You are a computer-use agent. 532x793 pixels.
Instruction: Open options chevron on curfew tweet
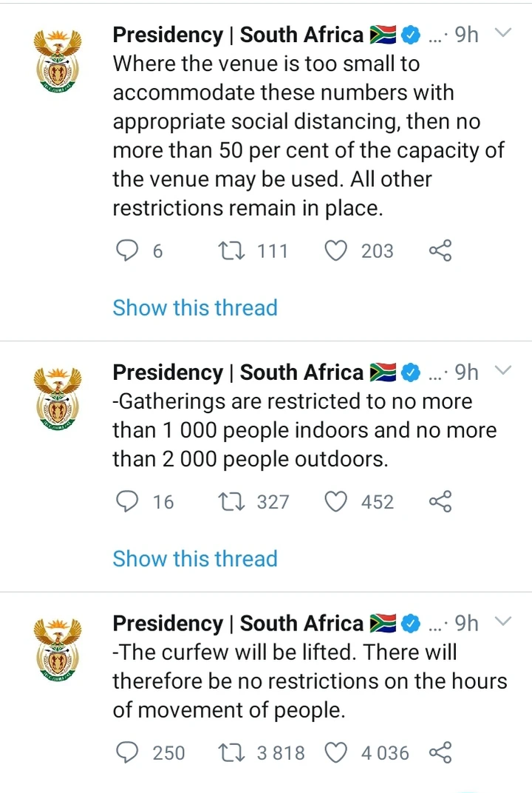(x=503, y=622)
